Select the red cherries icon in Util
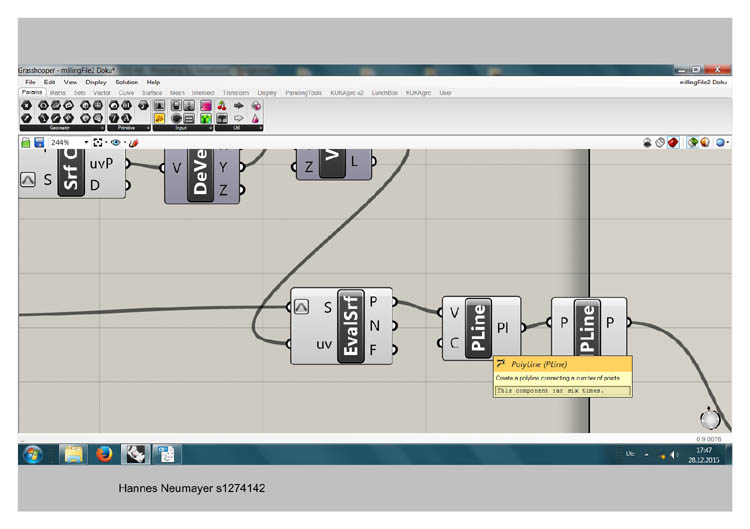The image size is (750, 529). (222, 105)
